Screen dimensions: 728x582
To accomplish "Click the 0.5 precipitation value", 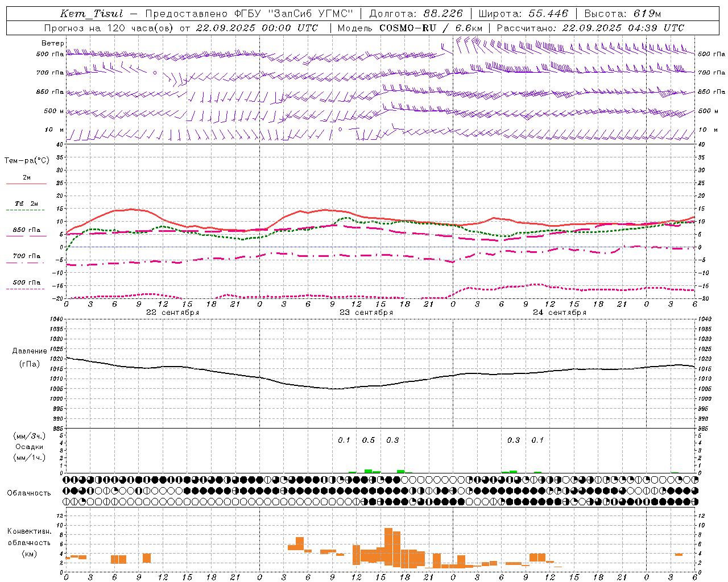I will 369,440.
